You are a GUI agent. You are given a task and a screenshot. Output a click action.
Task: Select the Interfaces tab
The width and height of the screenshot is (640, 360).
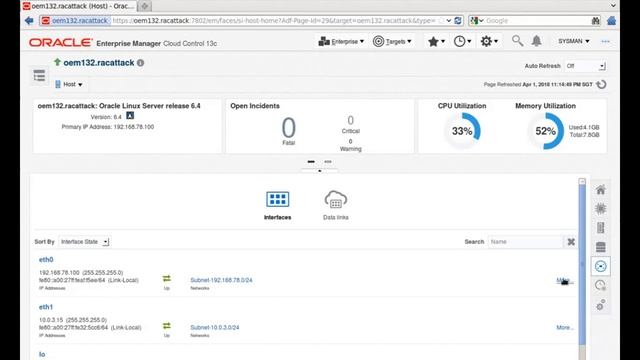(x=278, y=205)
